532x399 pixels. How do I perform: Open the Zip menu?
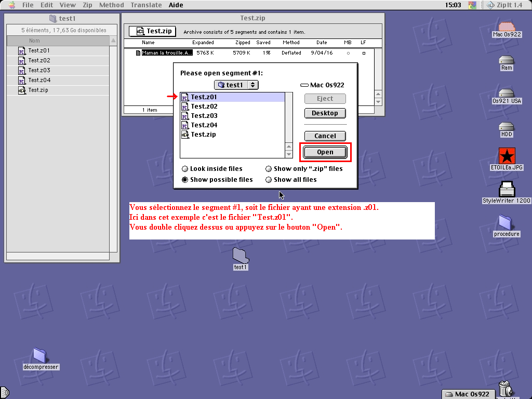pos(87,5)
